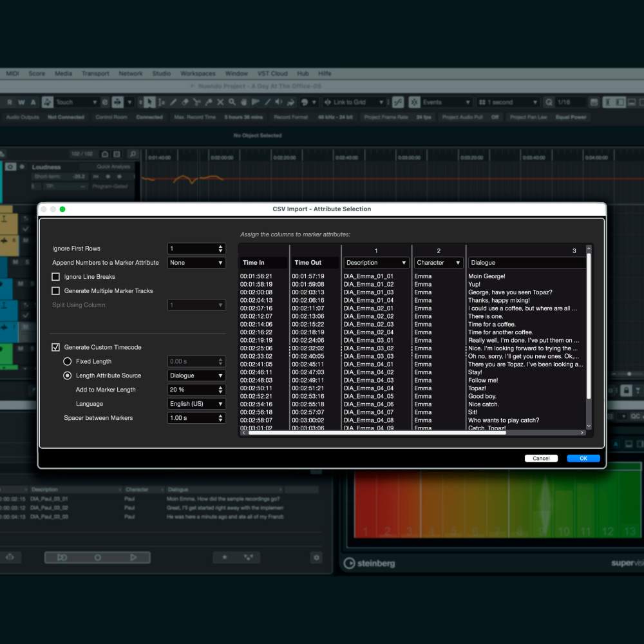This screenshot has width=644, height=644.
Task: Expand the Character column attribute dropdown
Action: point(439,263)
